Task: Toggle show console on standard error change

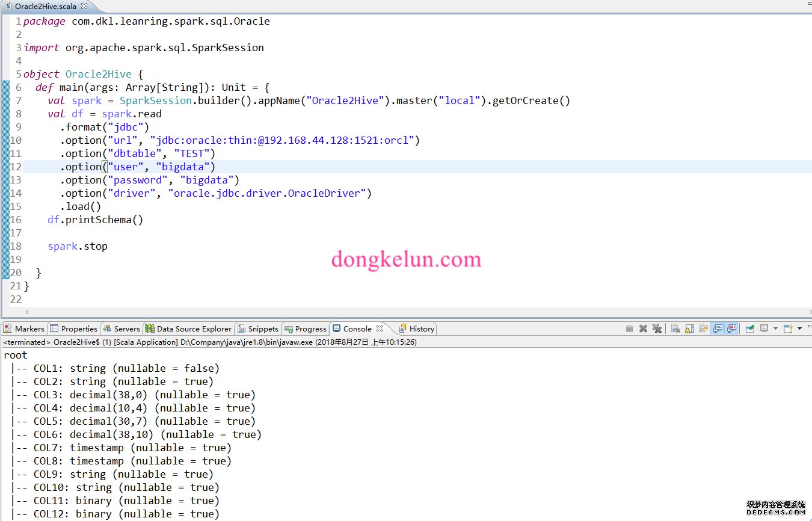Action: pyautogui.click(x=731, y=328)
